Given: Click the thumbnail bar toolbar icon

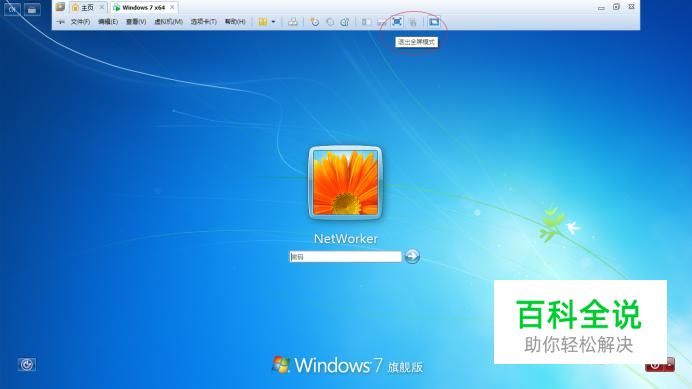Looking at the screenshot, I should click(382, 22).
